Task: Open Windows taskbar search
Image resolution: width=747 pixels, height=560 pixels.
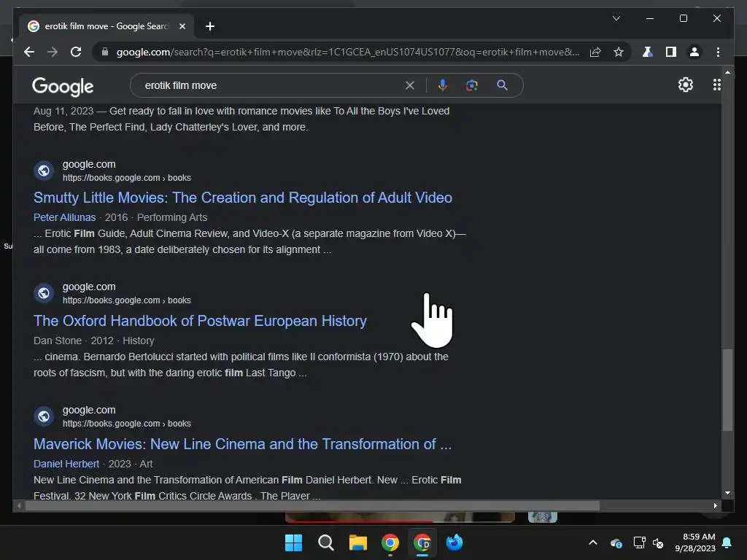Action: [326, 542]
